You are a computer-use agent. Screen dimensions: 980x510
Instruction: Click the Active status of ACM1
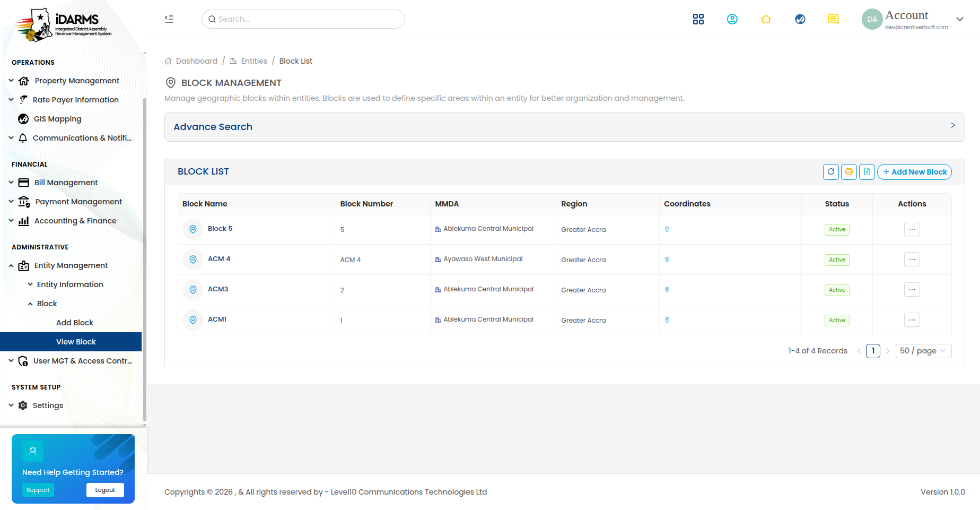[837, 320]
